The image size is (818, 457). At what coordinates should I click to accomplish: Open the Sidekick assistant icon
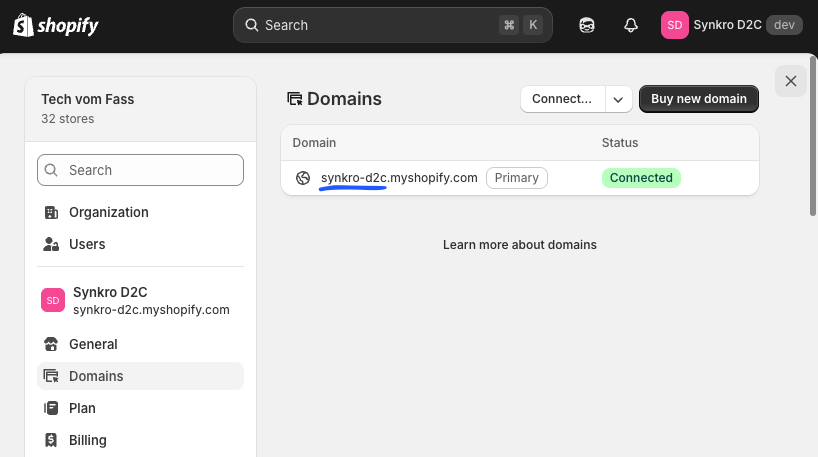click(587, 25)
